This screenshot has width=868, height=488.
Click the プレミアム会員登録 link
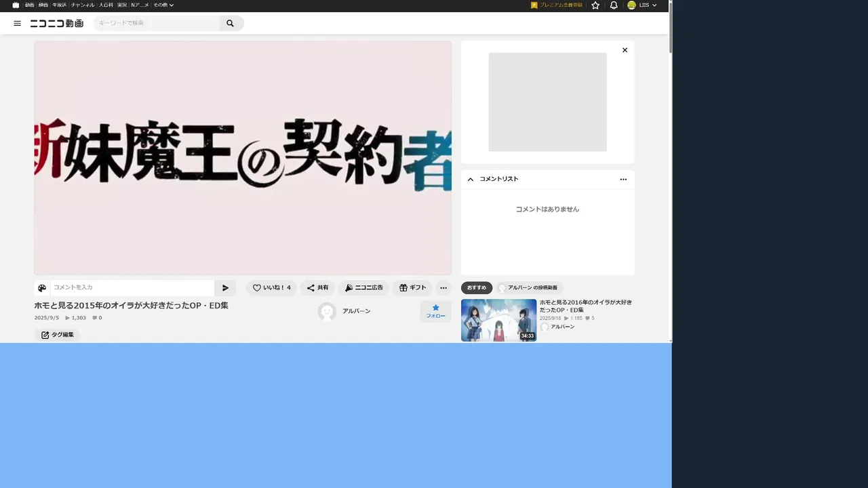557,5
